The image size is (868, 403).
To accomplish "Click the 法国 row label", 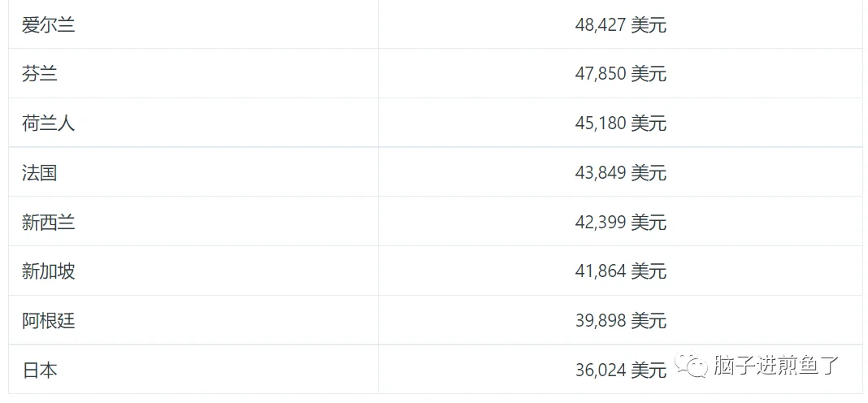I will [39, 173].
